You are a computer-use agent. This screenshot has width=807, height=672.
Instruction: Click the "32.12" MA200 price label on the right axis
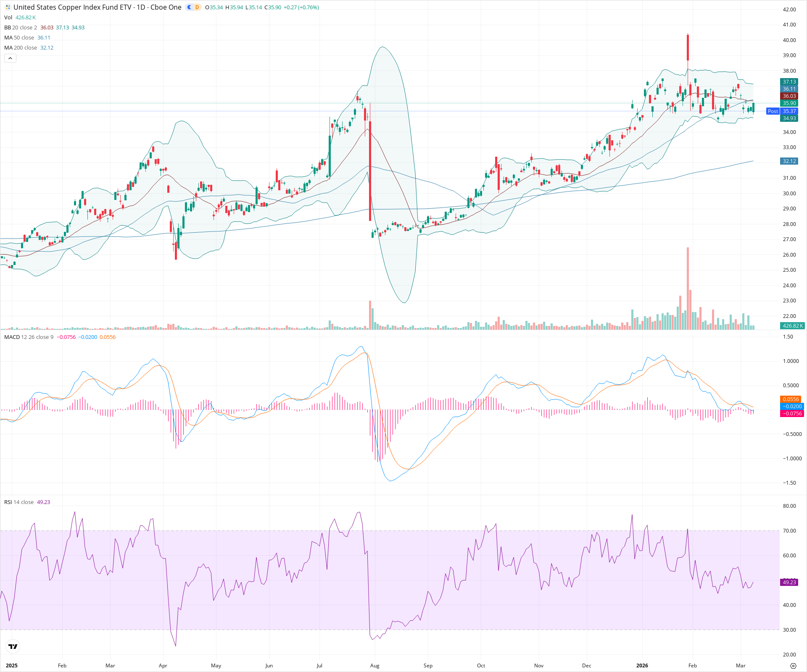coord(789,161)
